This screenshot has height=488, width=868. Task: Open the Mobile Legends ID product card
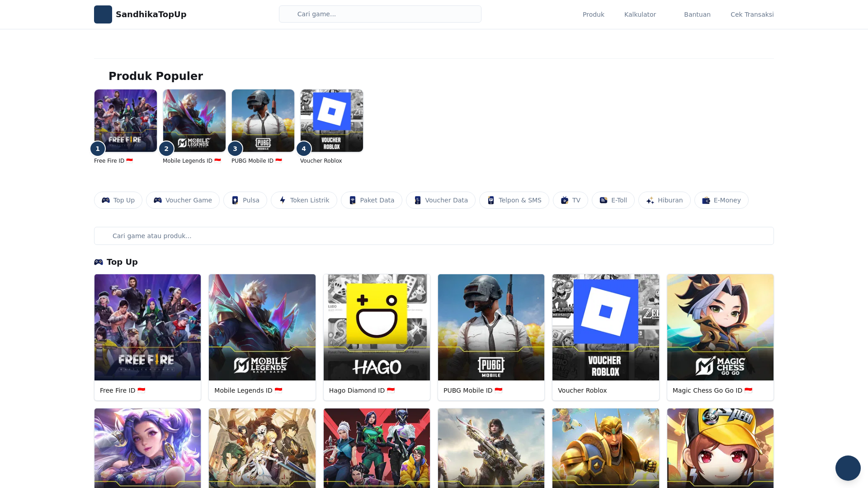[x=262, y=337]
